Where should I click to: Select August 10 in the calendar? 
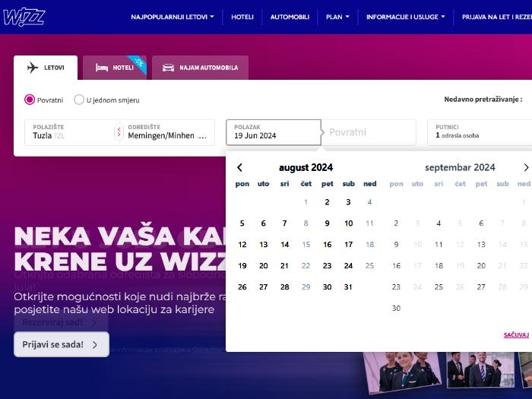tap(348, 223)
